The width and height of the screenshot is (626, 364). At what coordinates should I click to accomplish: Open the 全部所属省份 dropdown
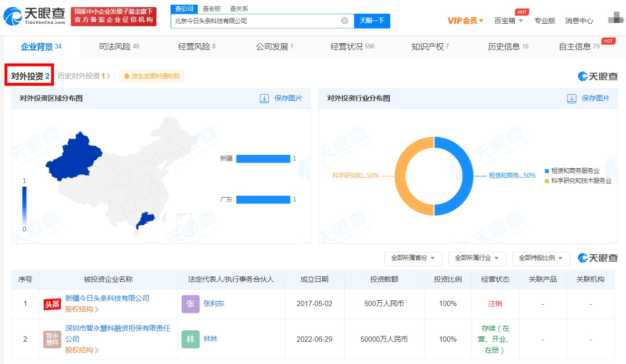pyautogui.click(x=413, y=258)
